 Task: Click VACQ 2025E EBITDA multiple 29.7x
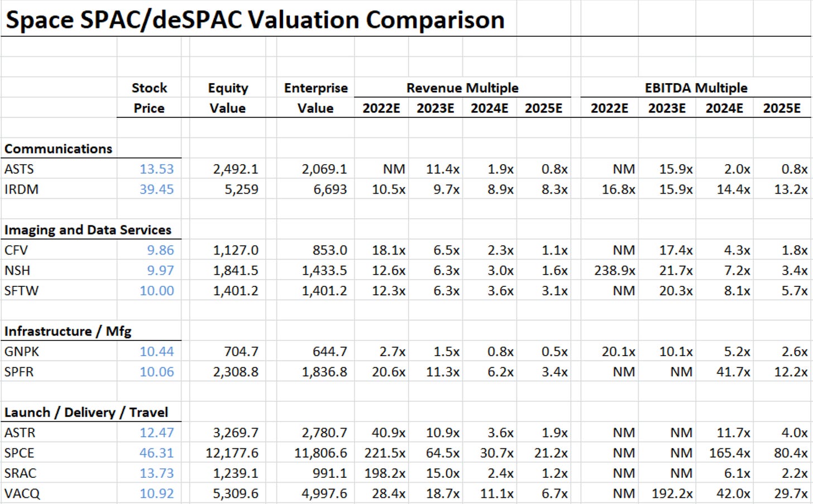click(x=791, y=493)
